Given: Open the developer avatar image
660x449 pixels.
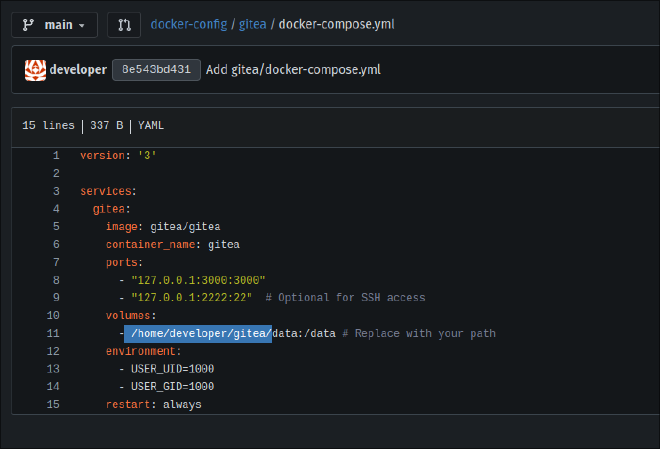Looking at the screenshot, I should pos(35,70).
